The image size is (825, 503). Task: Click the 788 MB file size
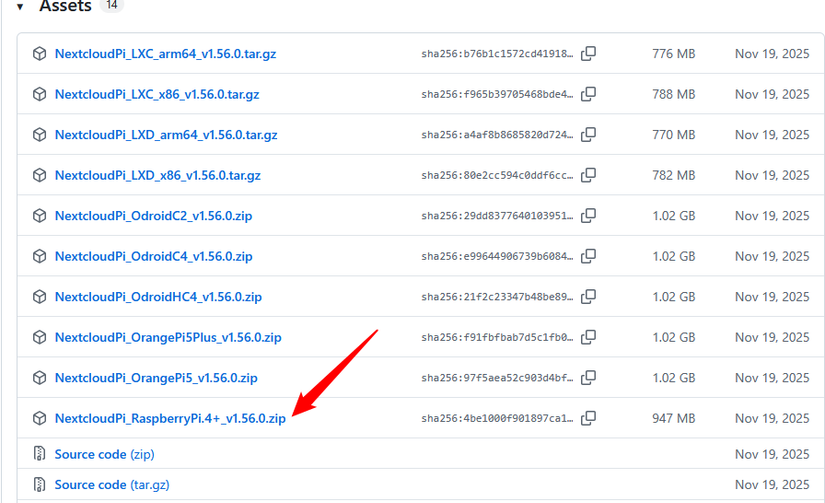[673, 94]
